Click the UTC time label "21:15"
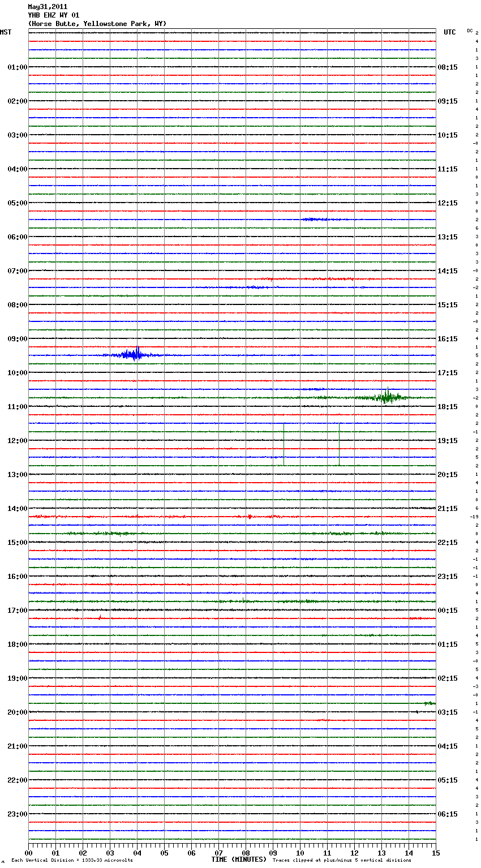The height and width of the screenshot is (868, 481). pos(448,509)
